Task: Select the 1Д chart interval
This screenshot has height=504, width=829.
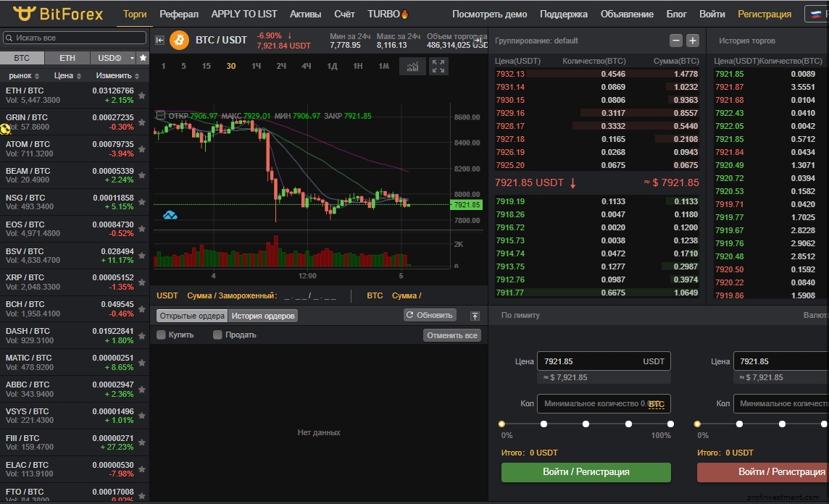Action: pos(332,66)
